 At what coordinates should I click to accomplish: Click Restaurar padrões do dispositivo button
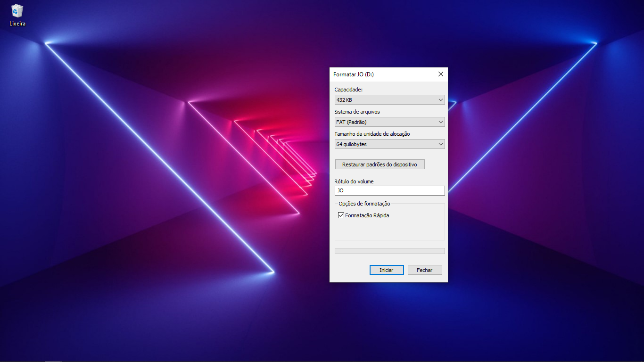click(380, 165)
